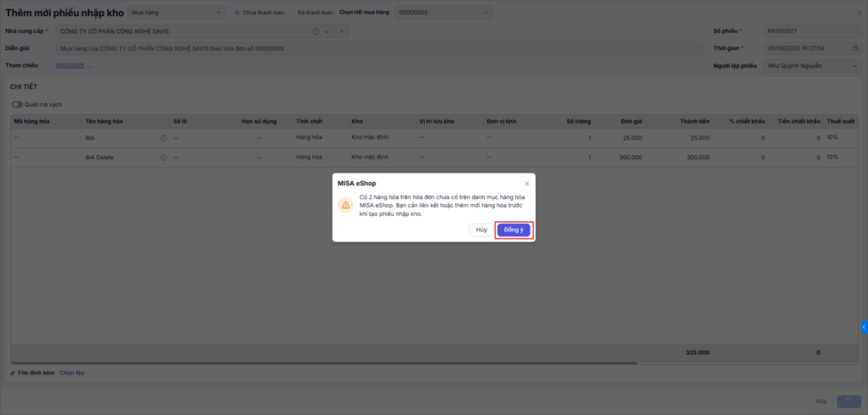Click the red warning icon in supplier field

[x=316, y=31]
